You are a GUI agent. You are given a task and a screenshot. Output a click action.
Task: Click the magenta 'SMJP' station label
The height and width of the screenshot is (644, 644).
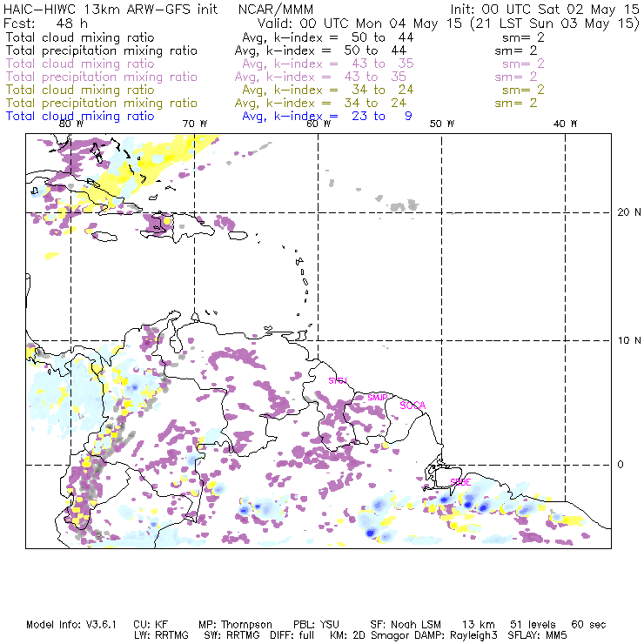[378, 397]
